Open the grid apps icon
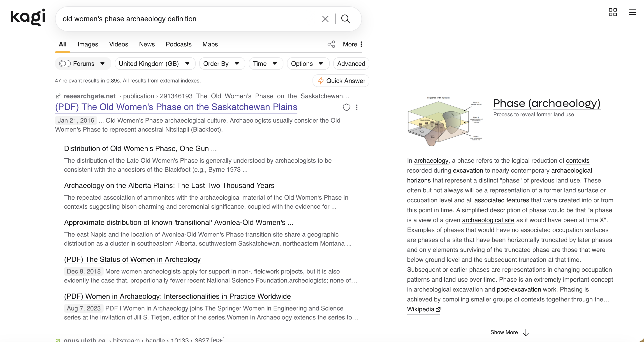The width and height of the screenshot is (644, 342). [x=612, y=12]
